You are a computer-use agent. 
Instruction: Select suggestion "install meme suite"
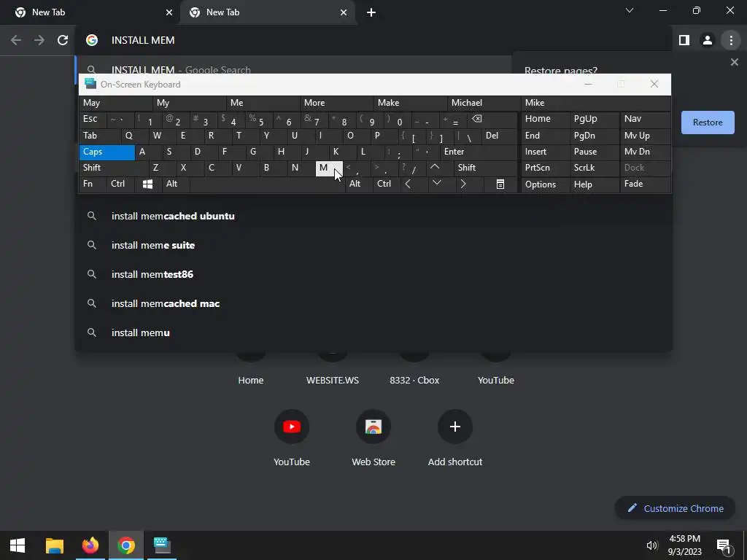[x=373, y=245]
